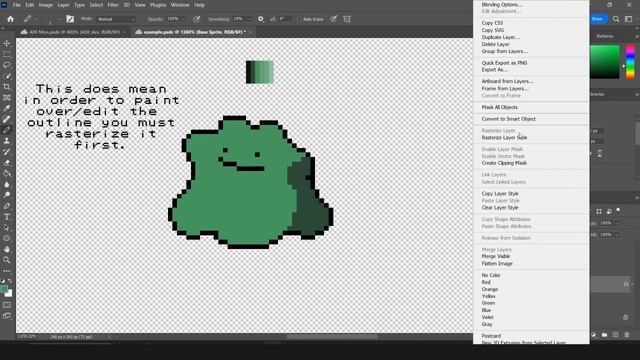Select the Paint Bucket tool
This screenshot has height=360, width=640.
[7, 173]
